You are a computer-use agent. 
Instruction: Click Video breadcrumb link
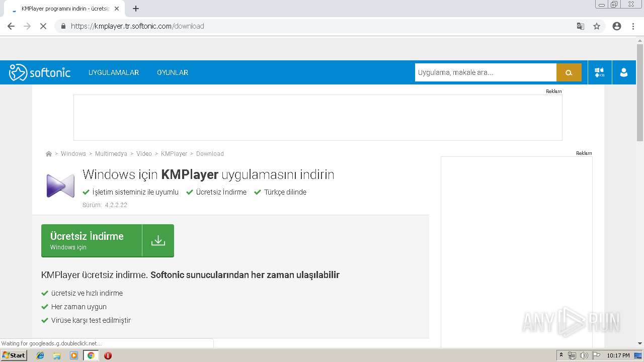coord(144,154)
